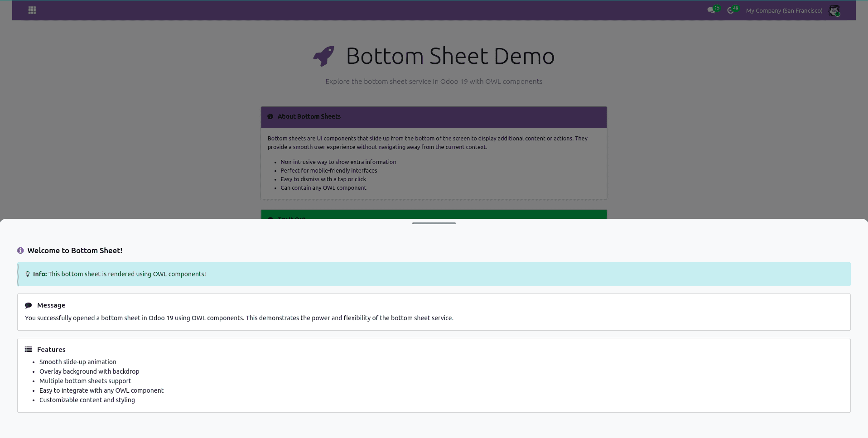Click the speech bubble icon beside Message heading

coord(29,305)
